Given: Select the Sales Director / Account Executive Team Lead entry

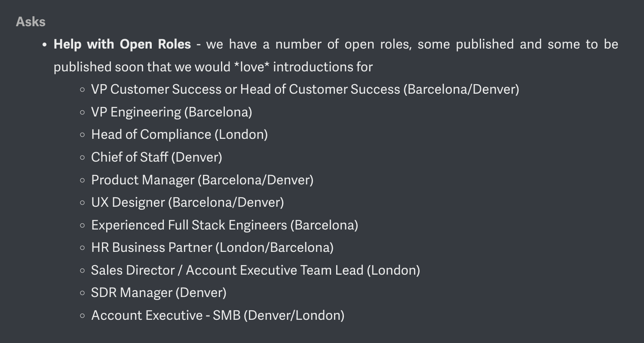Looking at the screenshot, I should [x=255, y=270].
